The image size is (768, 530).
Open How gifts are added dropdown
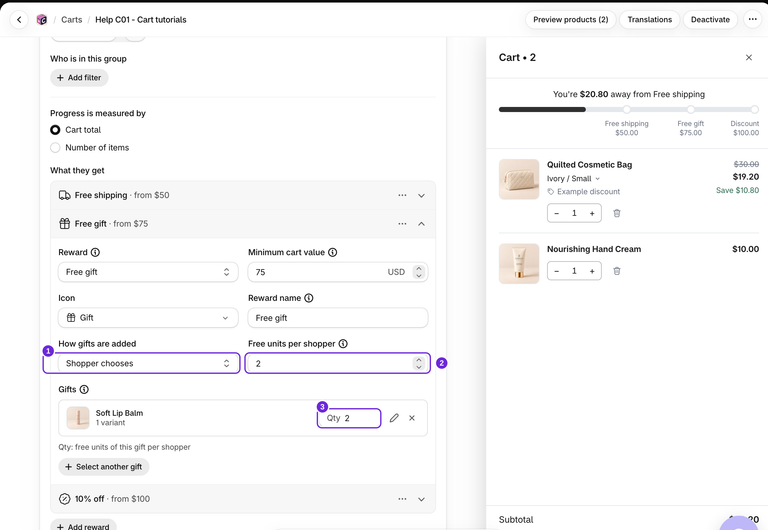[x=148, y=363]
